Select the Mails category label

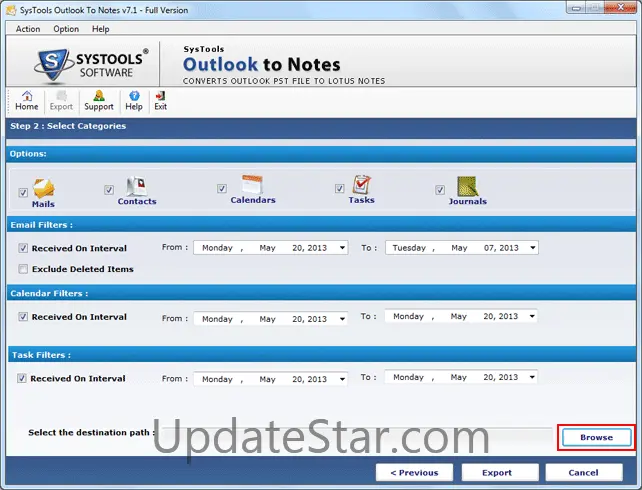click(43, 204)
